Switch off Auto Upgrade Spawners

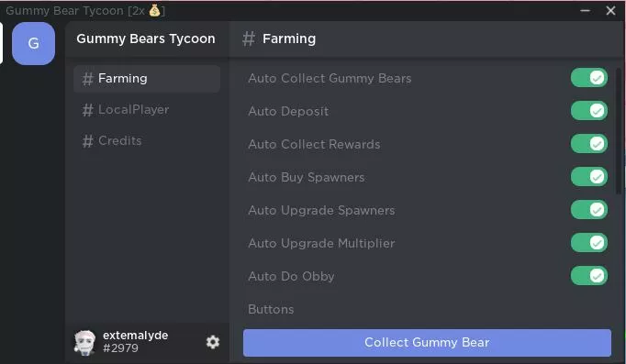(589, 210)
